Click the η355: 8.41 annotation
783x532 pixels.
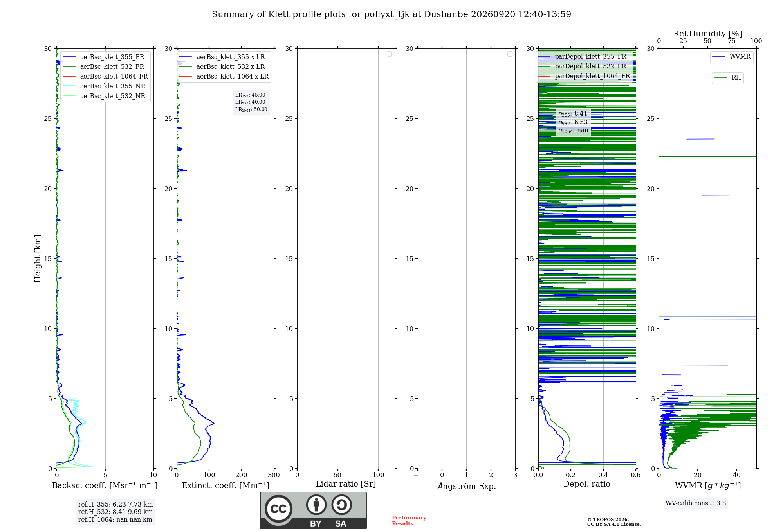pos(573,114)
